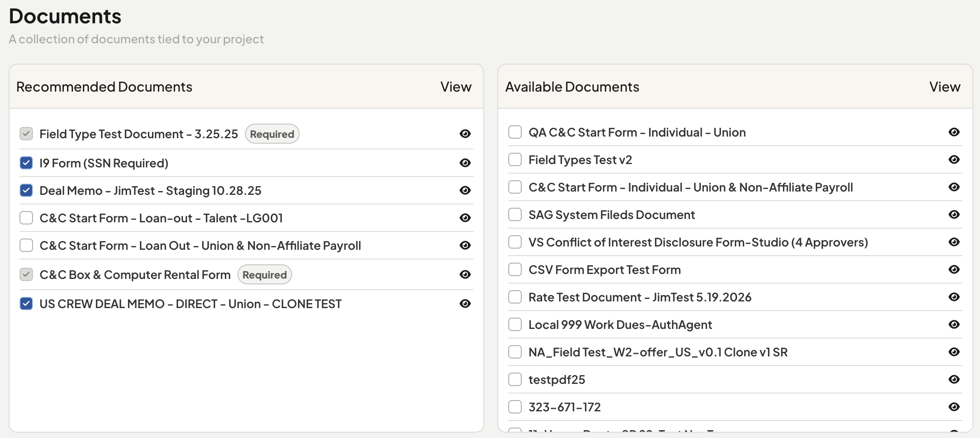Check the 323-671-172 checkbox
This screenshot has width=980, height=438.
point(515,407)
